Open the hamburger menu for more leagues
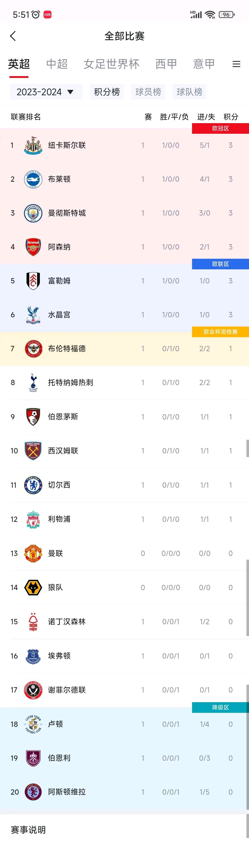The image size is (249, 868). 236,64
